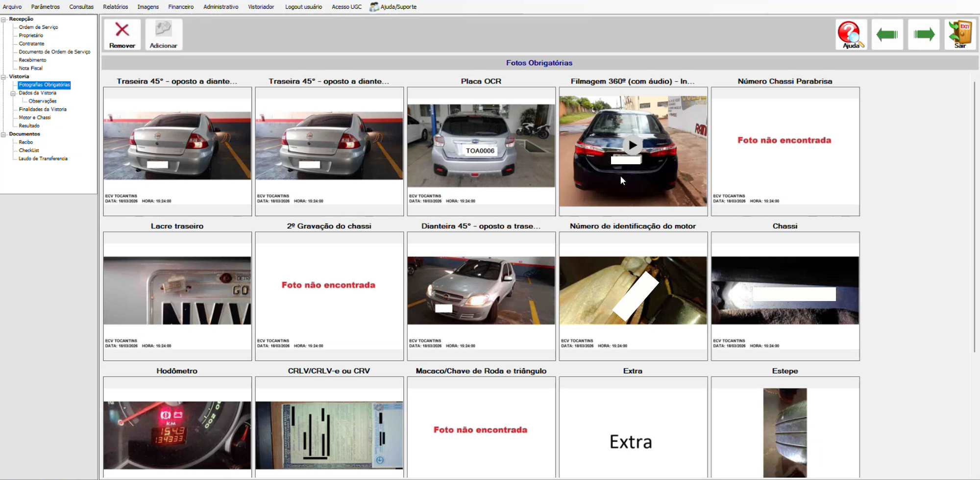Open the Arquivo menu
980x480 pixels.
click(12, 7)
